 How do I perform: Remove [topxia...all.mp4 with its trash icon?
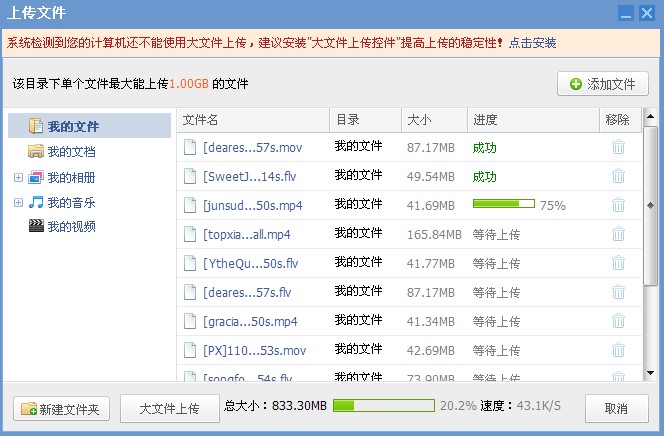618,234
